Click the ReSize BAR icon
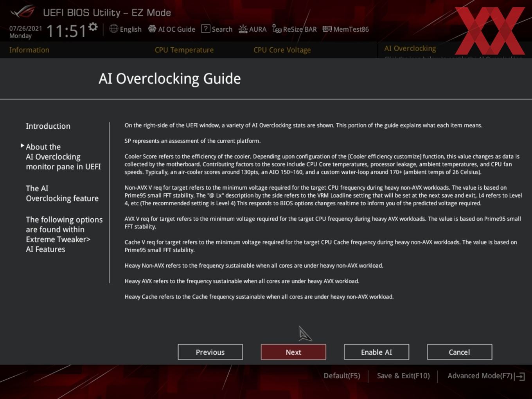Screen dimensions: 532x399 277,29
